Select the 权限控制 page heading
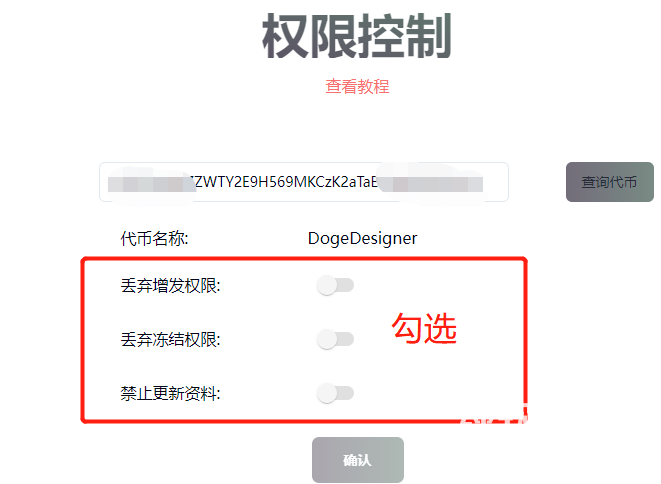 pos(357,36)
